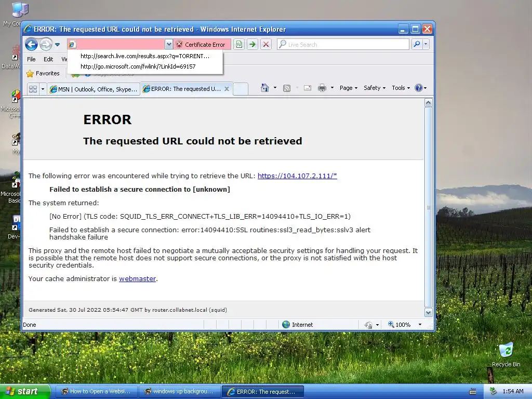This screenshot has width=532, height=399.
Task: Switch to the MSN Outlook tab
Action: pos(94,89)
